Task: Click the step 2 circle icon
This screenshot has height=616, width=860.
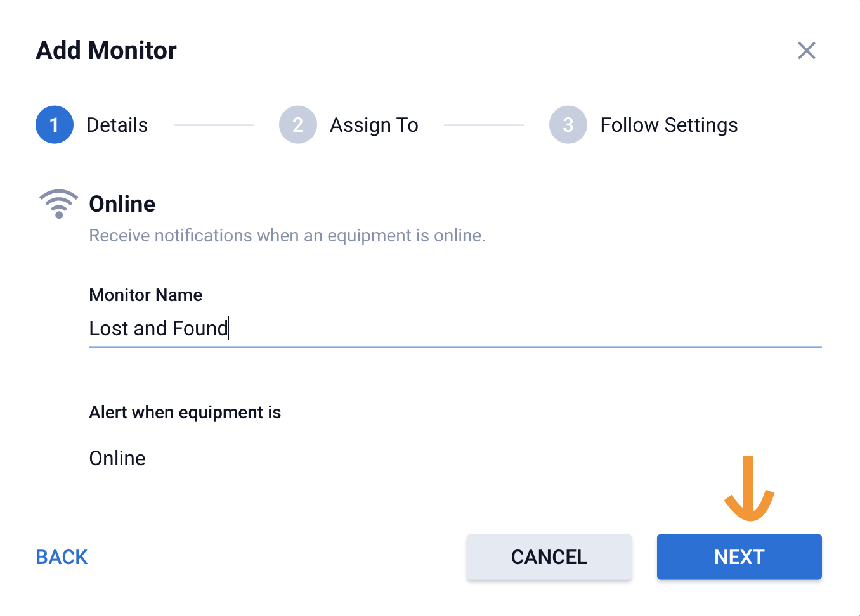Action: coord(297,125)
